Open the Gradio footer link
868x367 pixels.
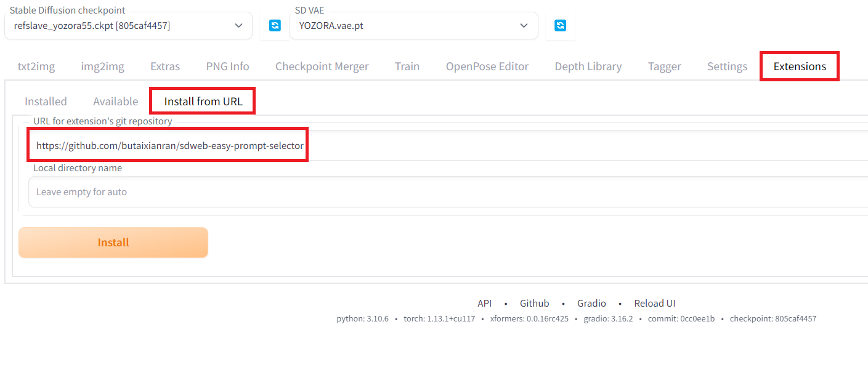(591, 303)
